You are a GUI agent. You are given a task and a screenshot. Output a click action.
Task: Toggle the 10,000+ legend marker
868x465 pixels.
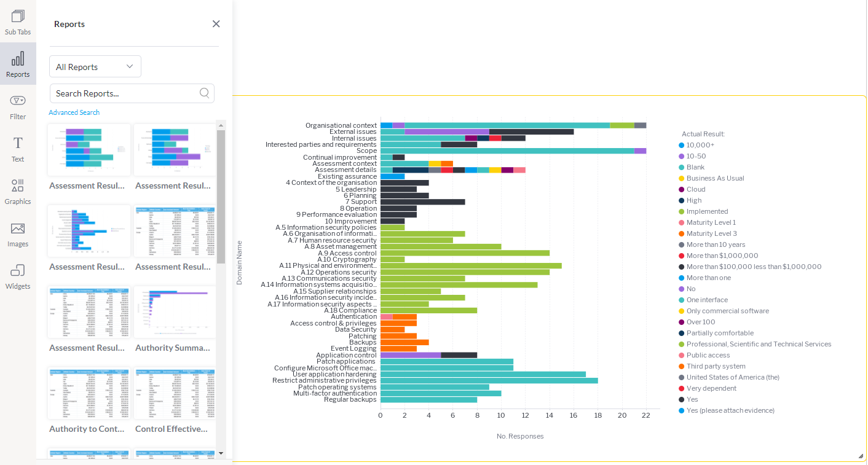[682, 145]
